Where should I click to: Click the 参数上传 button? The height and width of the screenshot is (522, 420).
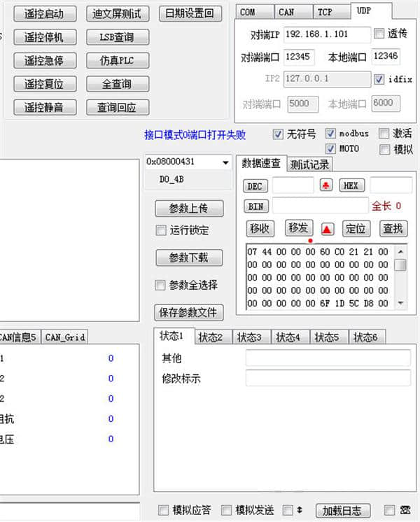click(188, 209)
